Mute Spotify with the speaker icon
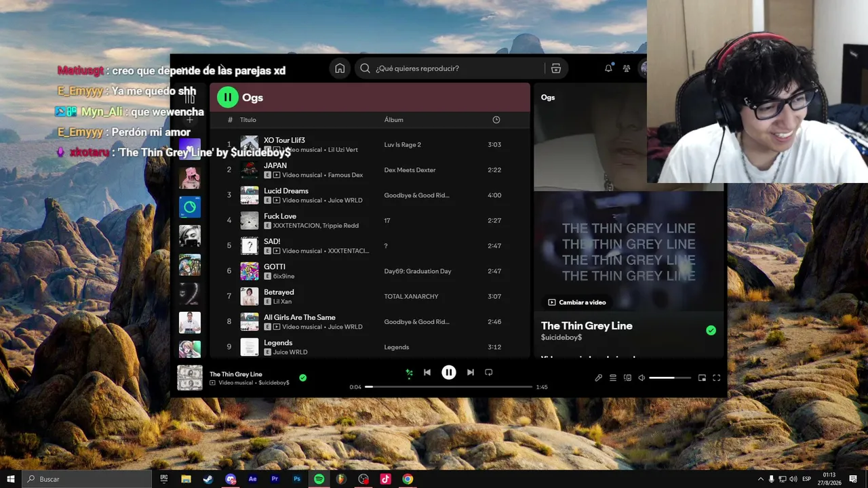The height and width of the screenshot is (488, 868). click(642, 378)
